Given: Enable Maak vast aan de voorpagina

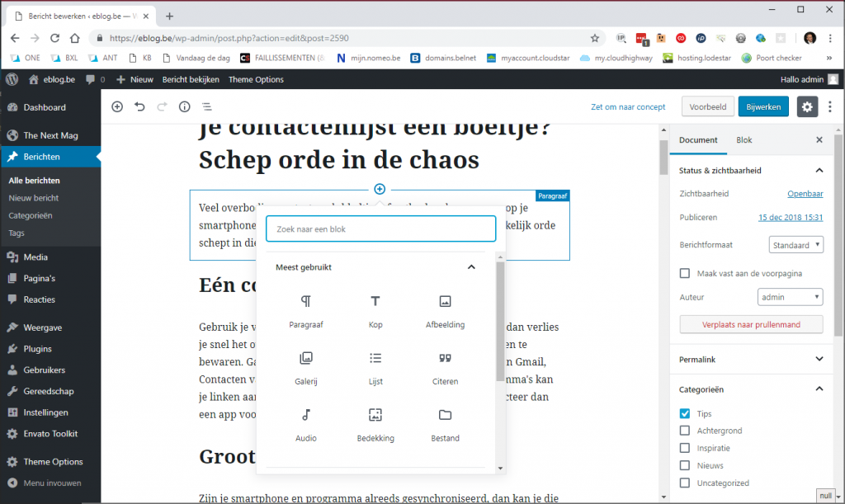Looking at the screenshot, I should pyautogui.click(x=684, y=273).
